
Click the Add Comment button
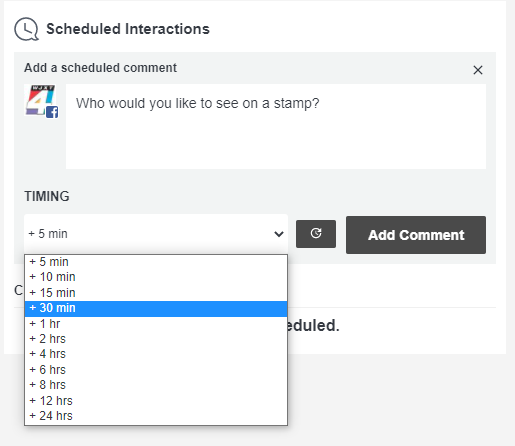coord(416,235)
